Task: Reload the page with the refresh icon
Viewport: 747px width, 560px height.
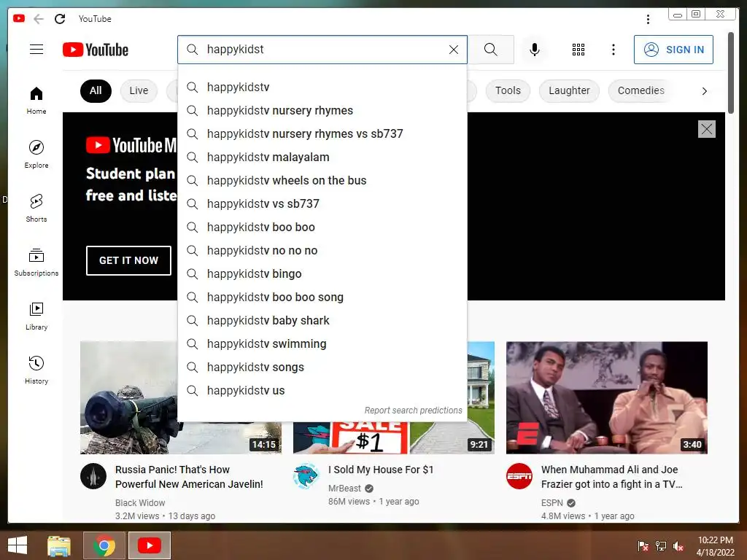Action: (60, 19)
